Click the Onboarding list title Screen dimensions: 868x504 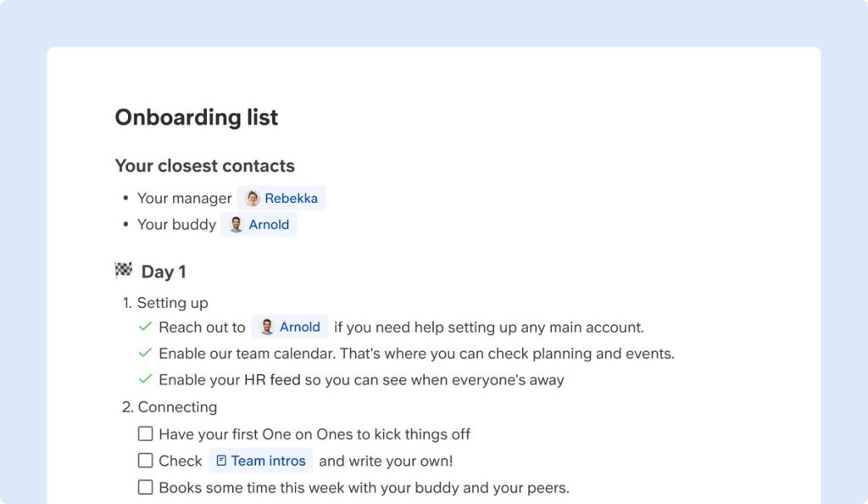pos(197,117)
